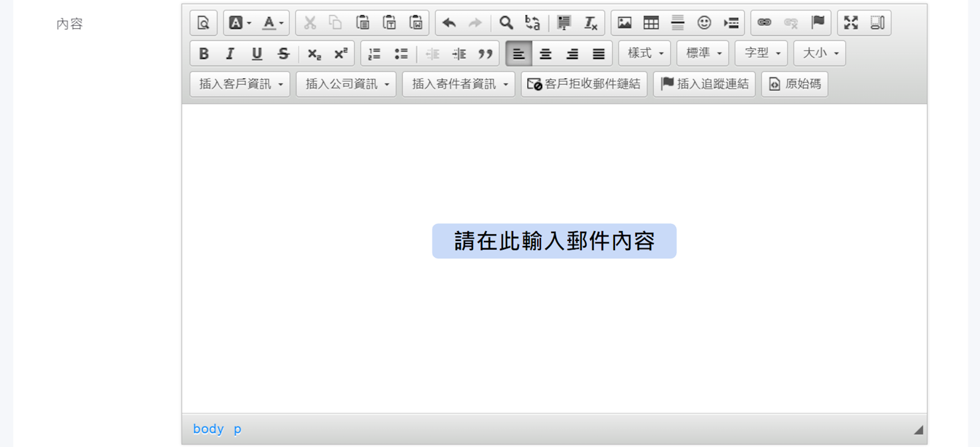The width and height of the screenshot is (980, 447).
Task: Switch to 原始碼 source view
Action: pos(794,84)
